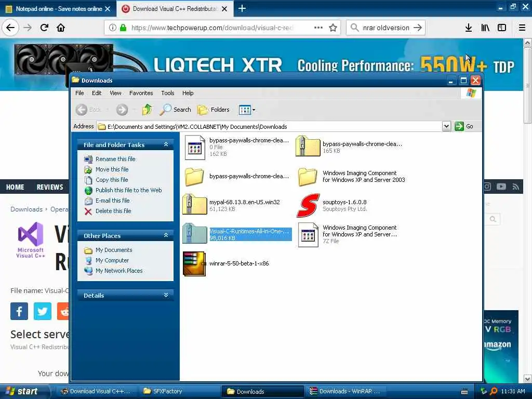The height and width of the screenshot is (399, 532).
Task: Click Rename this file
Action: 115,159
